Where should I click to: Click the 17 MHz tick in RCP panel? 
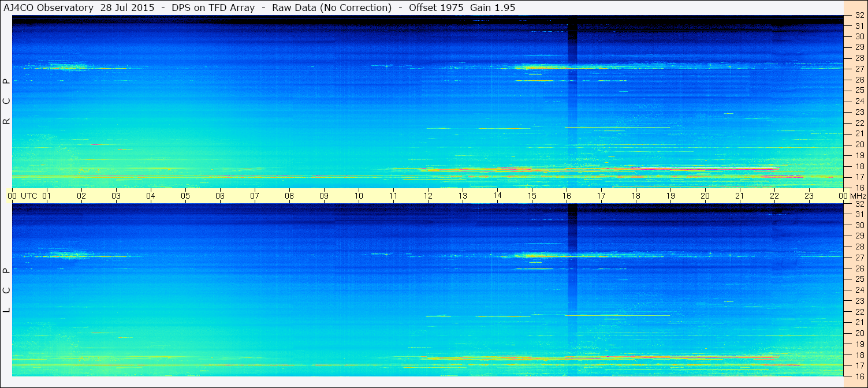pos(859,177)
